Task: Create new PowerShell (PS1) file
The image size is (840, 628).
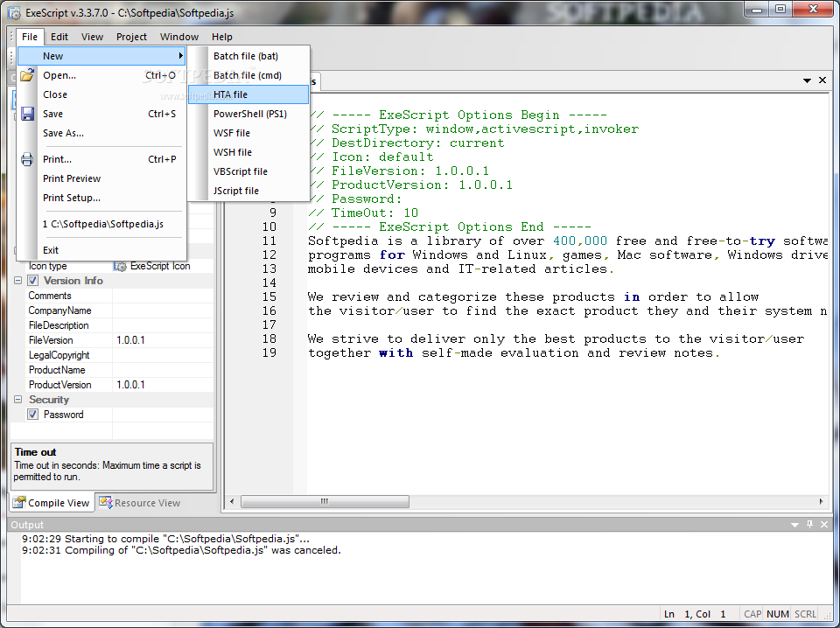Action: tap(249, 114)
